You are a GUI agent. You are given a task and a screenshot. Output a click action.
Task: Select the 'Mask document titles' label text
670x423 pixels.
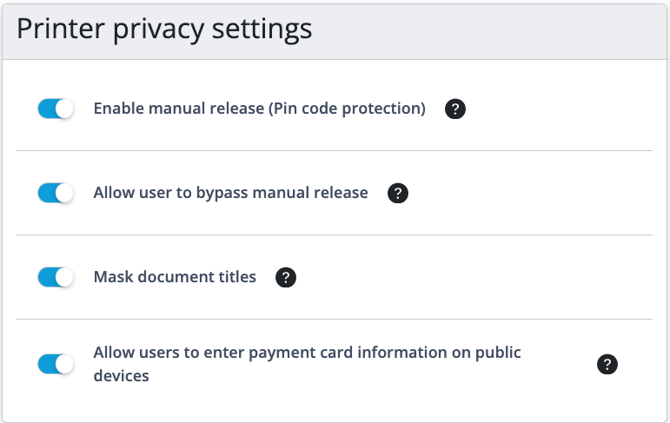[x=174, y=277]
